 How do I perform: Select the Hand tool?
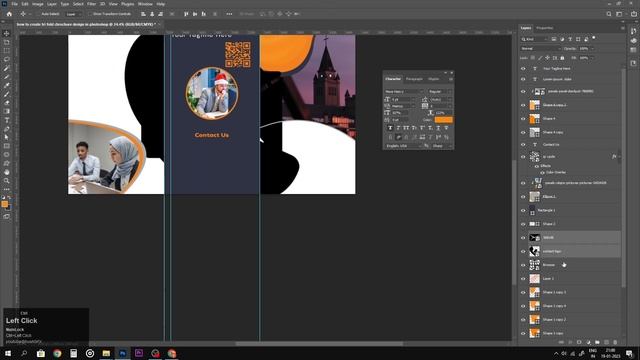7,172
